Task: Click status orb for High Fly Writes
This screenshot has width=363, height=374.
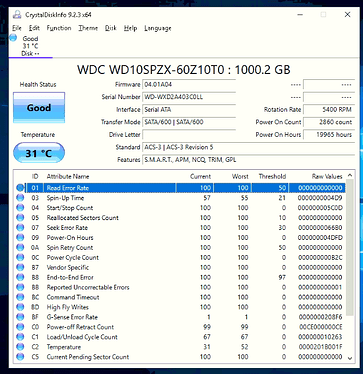Action: [20, 307]
